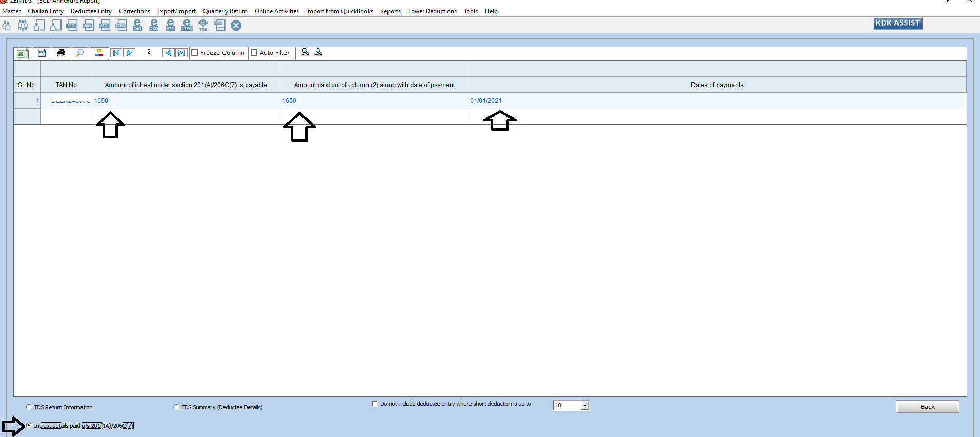Open the Challan Entry menu
The height and width of the screenshot is (437, 980).
(46, 11)
